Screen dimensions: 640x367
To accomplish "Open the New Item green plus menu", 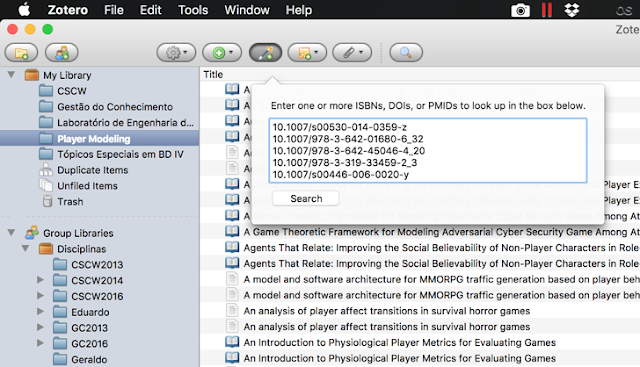I will pos(222,53).
